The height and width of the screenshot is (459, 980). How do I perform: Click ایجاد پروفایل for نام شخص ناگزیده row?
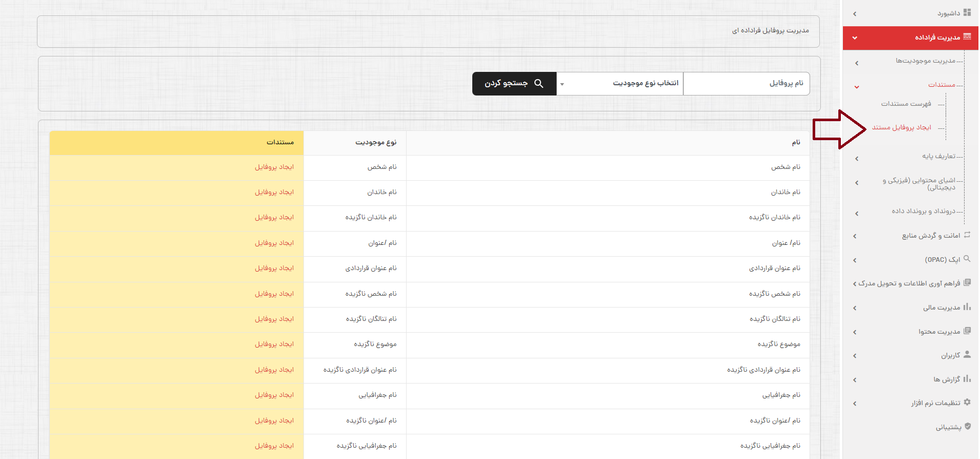coord(275,294)
